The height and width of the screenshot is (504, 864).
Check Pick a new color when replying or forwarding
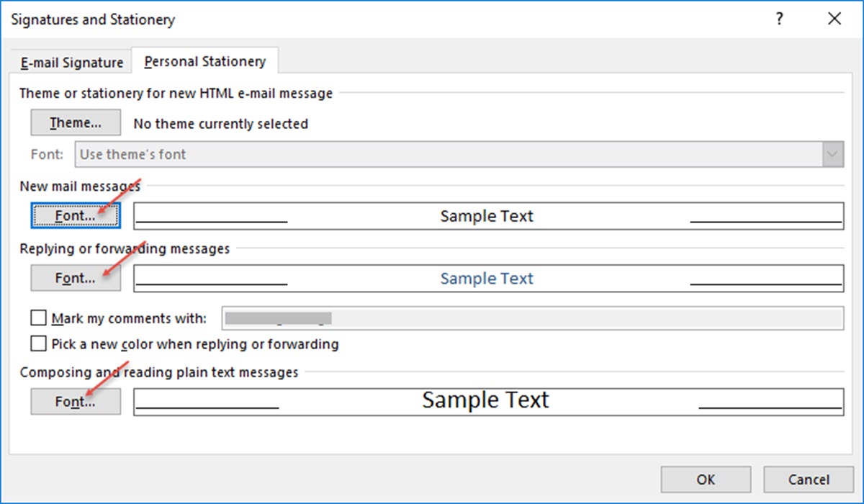pyautogui.click(x=38, y=343)
